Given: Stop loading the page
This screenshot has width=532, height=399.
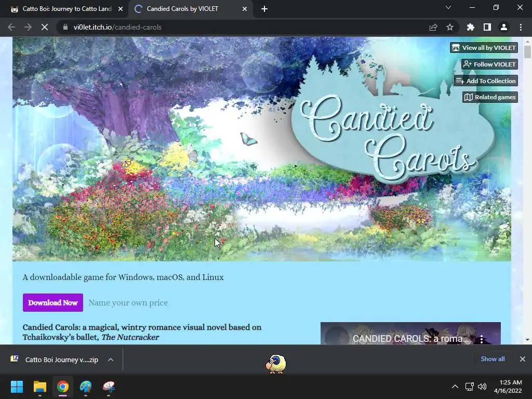Looking at the screenshot, I should [45, 27].
